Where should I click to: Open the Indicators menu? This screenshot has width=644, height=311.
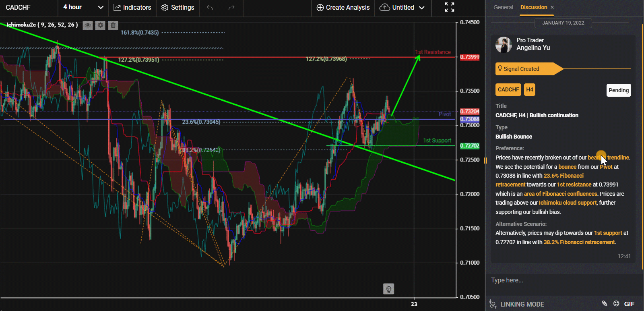coord(132,7)
